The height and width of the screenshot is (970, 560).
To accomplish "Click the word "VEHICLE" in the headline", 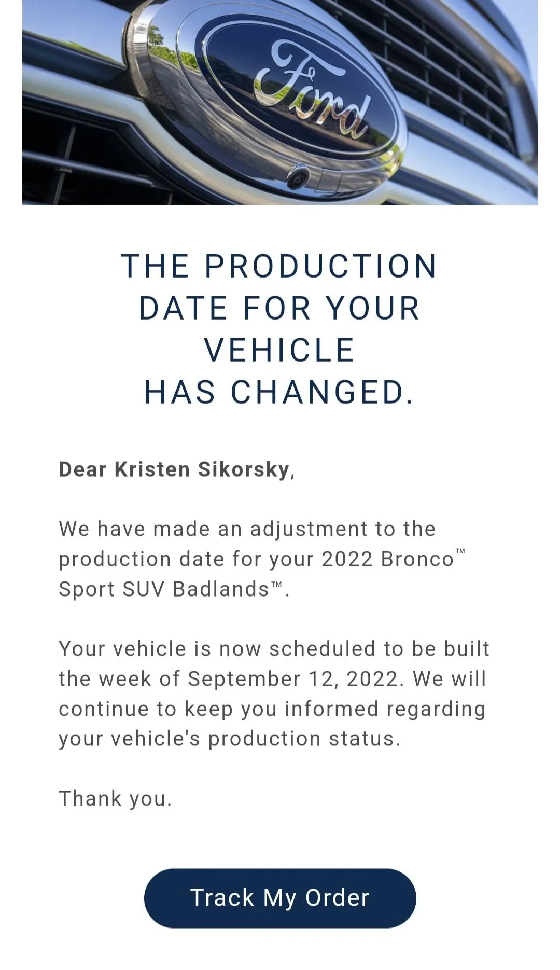I will [x=279, y=350].
